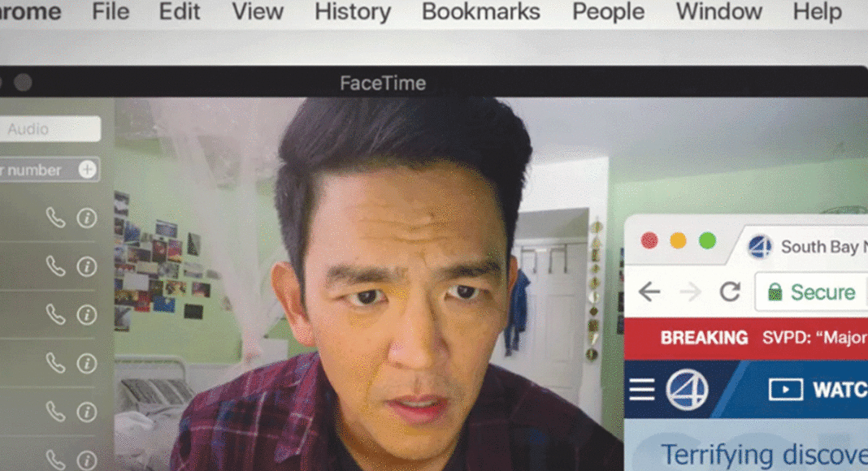Maximize browser window with green button
This screenshot has height=471, width=868.
(707, 241)
